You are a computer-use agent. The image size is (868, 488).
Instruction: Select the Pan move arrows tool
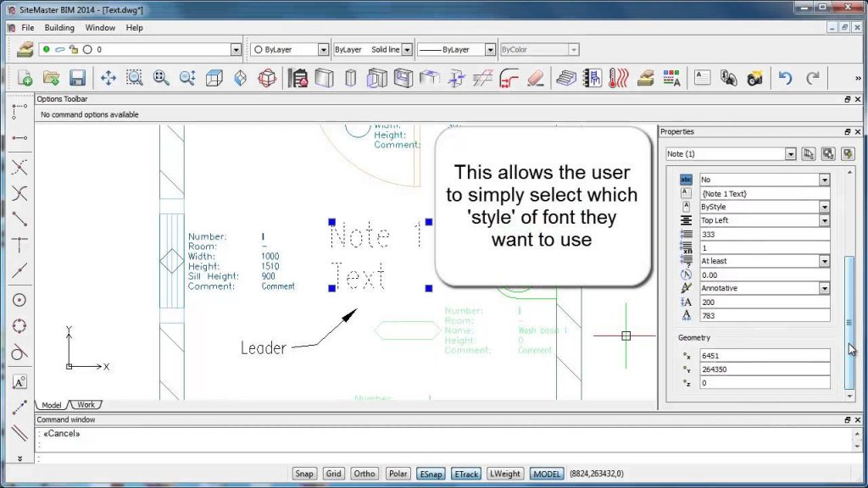[x=108, y=78]
